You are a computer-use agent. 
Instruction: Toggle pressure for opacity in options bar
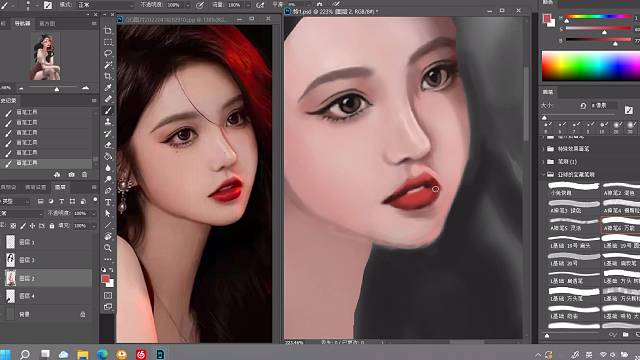click(200, 5)
